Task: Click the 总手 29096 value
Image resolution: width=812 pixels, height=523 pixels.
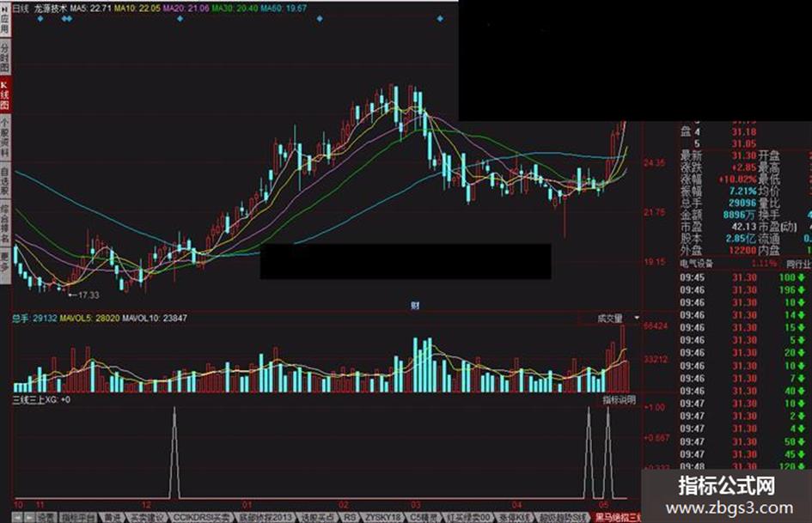Action: (x=742, y=203)
